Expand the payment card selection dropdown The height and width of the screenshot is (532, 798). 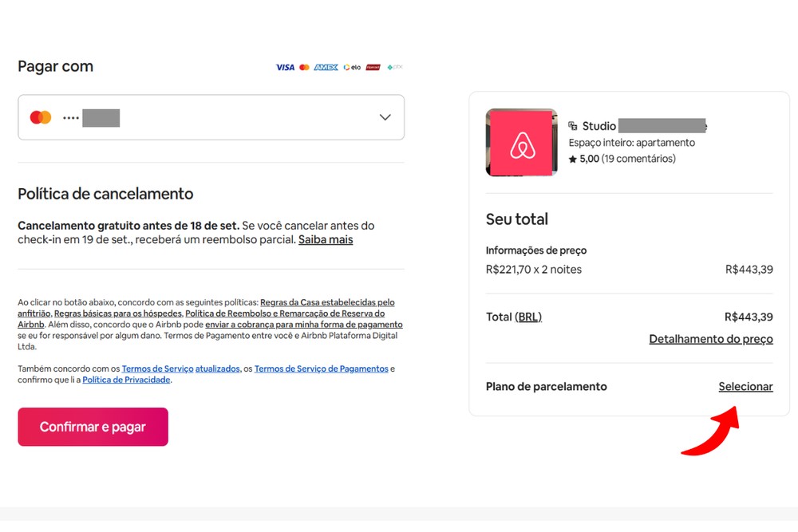point(385,117)
